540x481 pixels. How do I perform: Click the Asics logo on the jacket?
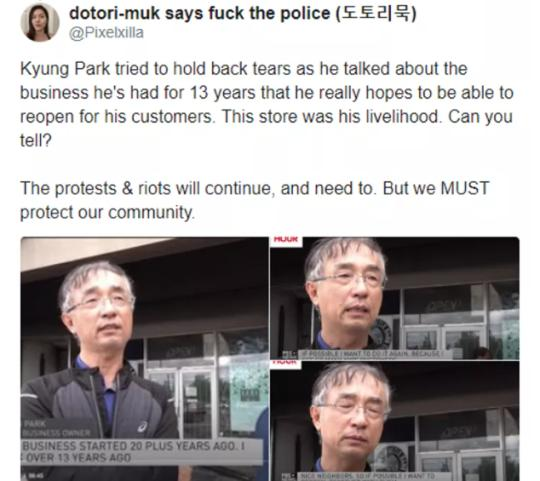coord(142,427)
